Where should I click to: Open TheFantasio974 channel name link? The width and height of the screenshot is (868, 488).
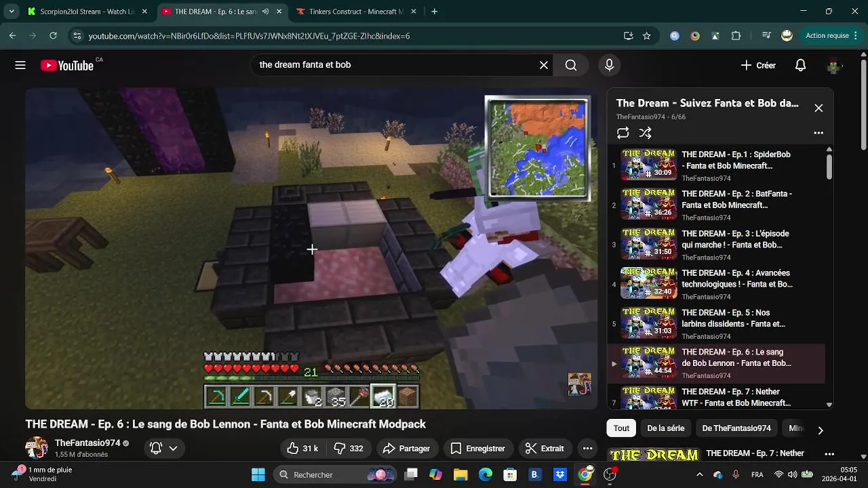[87, 443]
